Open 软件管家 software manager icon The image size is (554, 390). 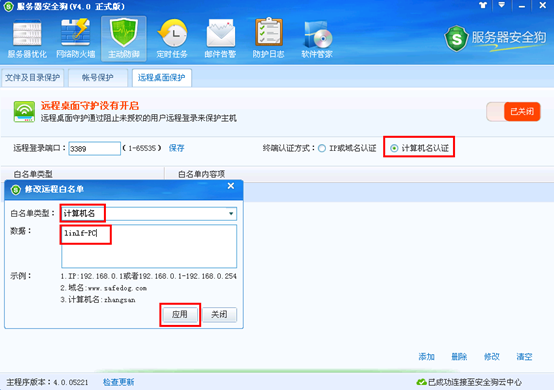317,39
